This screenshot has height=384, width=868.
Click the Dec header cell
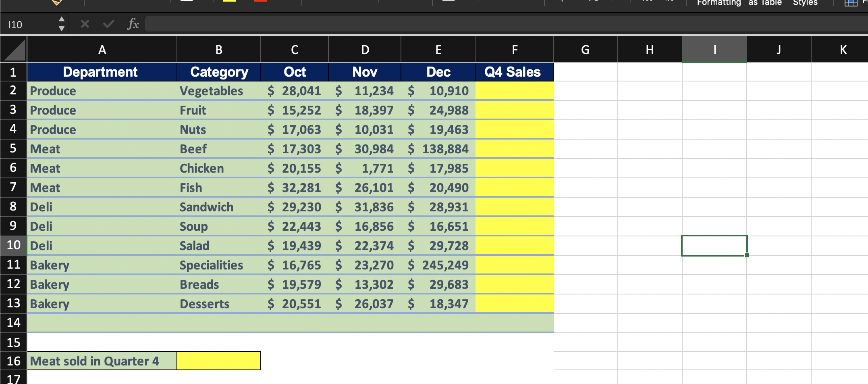click(438, 72)
